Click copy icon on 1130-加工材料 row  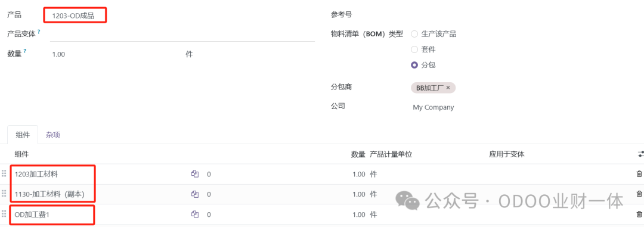click(194, 194)
